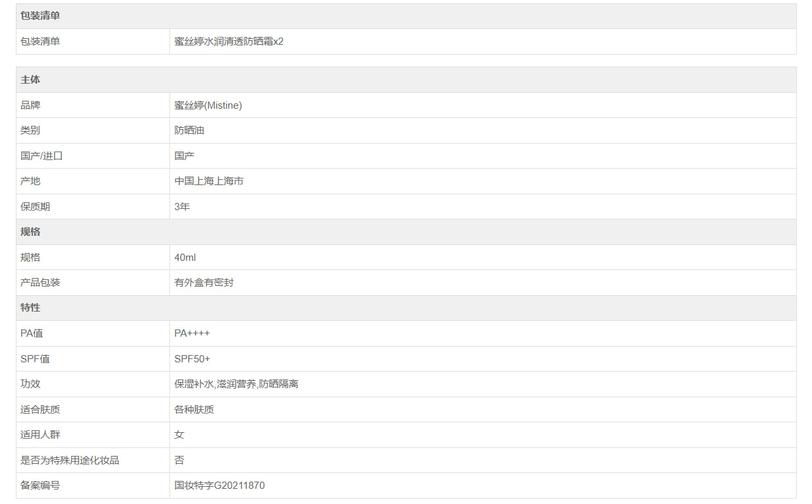
Task: Click the 特性 section header
Action: click(30, 308)
